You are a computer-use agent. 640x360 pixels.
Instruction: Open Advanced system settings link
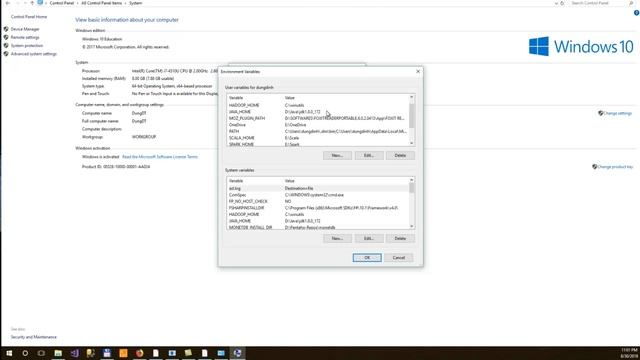click(x=33, y=54)
